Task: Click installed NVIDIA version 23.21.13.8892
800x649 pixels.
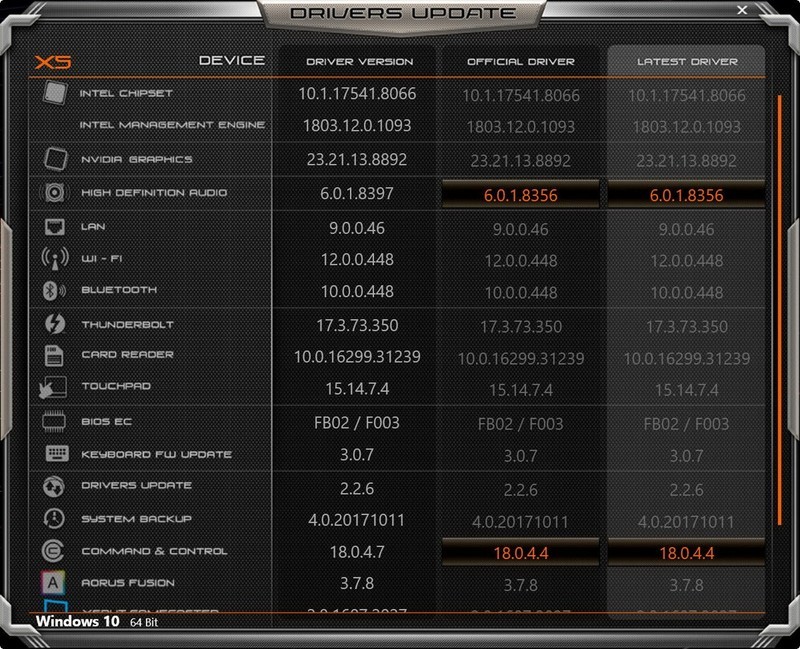Action: pos(357,160)
